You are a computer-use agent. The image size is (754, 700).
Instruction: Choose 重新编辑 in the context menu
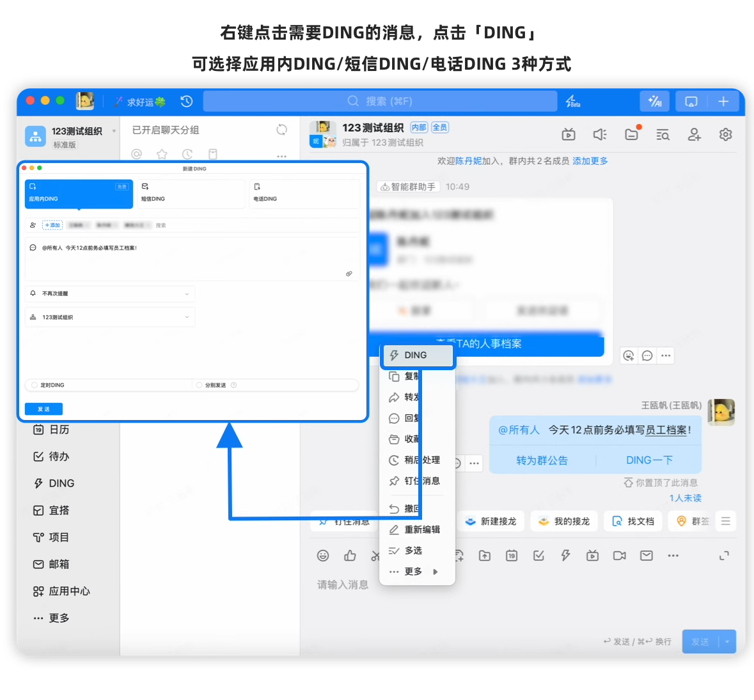(416, 530)
